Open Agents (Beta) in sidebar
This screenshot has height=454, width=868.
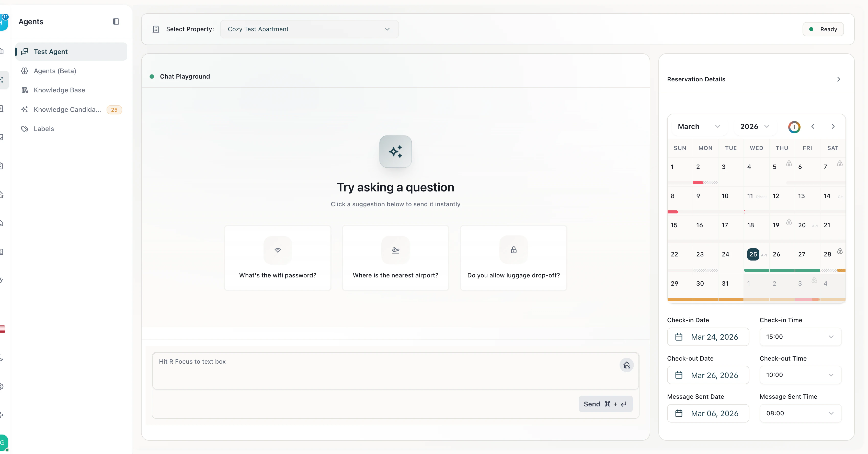55,71
